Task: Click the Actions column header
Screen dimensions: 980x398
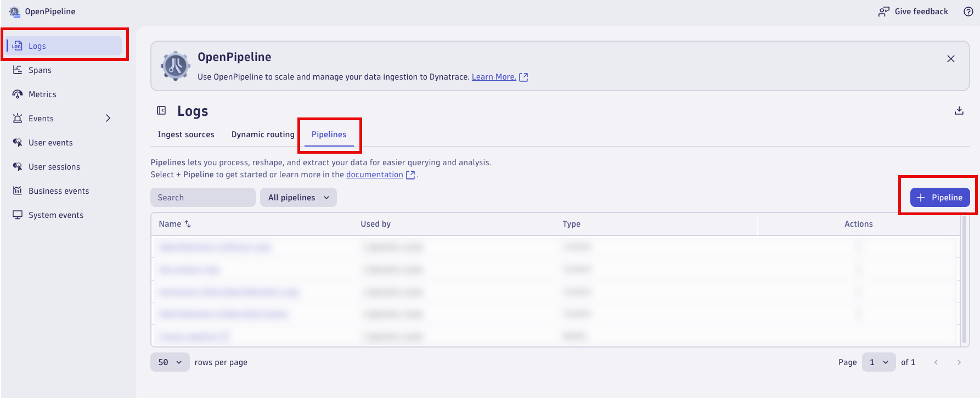Action: tap(858, 224)
